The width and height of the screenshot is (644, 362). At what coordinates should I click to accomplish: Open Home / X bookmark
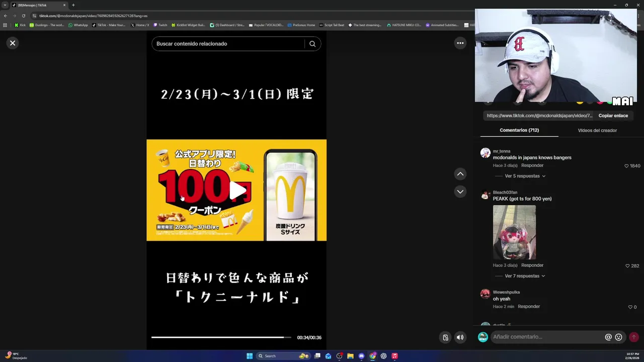point(140,25)
